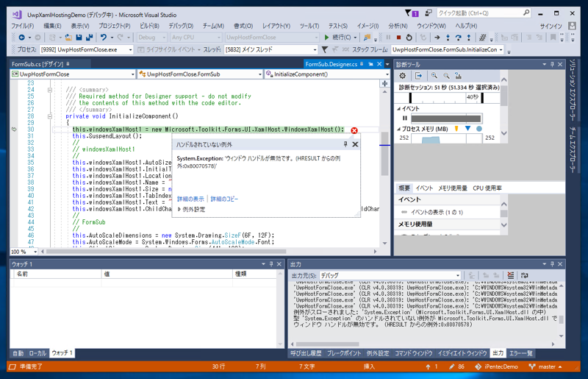Viewport: 588px width, 379px height.
Task: Pin the Output panel
Action: 552,264
